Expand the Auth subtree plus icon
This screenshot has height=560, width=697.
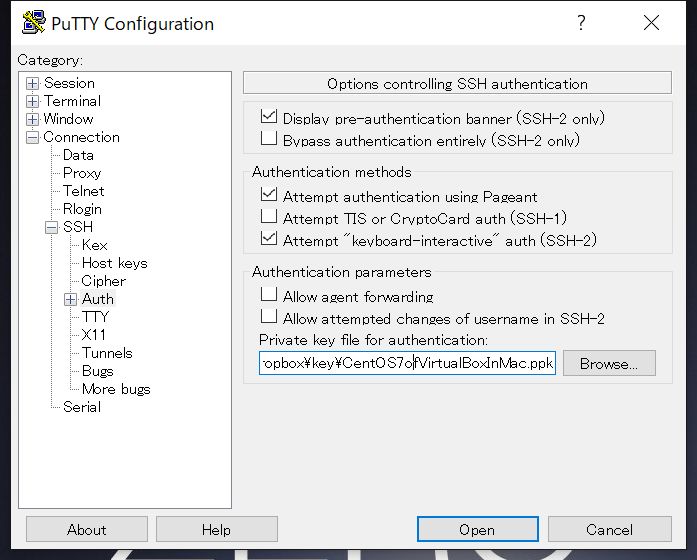tap(70, 299)
